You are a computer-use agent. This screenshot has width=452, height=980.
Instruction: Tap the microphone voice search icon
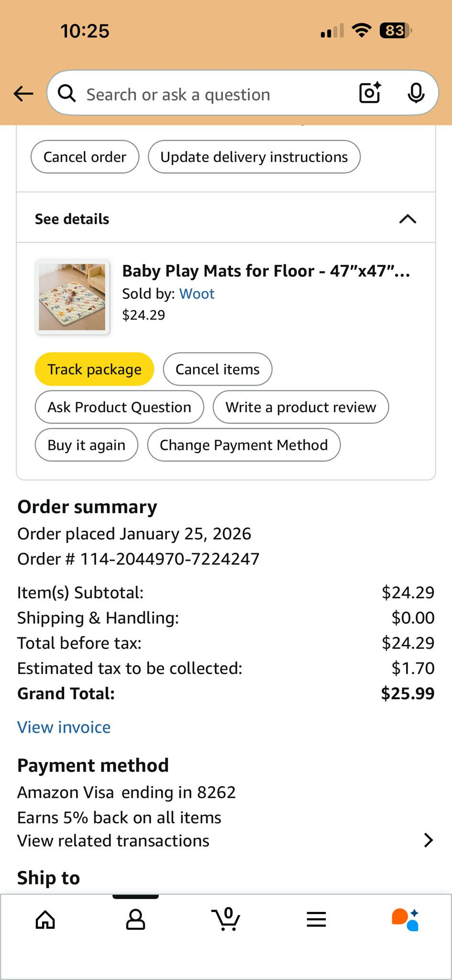(x=416, y=93)
